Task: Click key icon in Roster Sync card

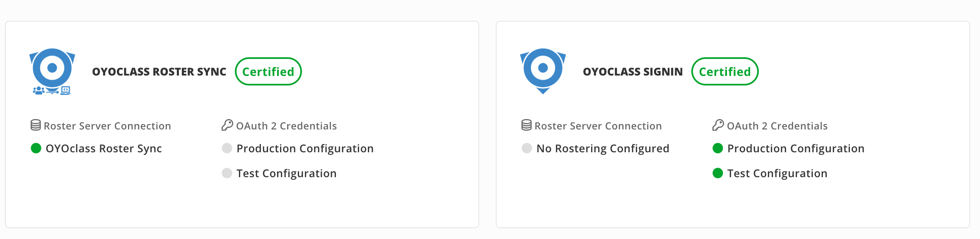Action: [227, 125]
